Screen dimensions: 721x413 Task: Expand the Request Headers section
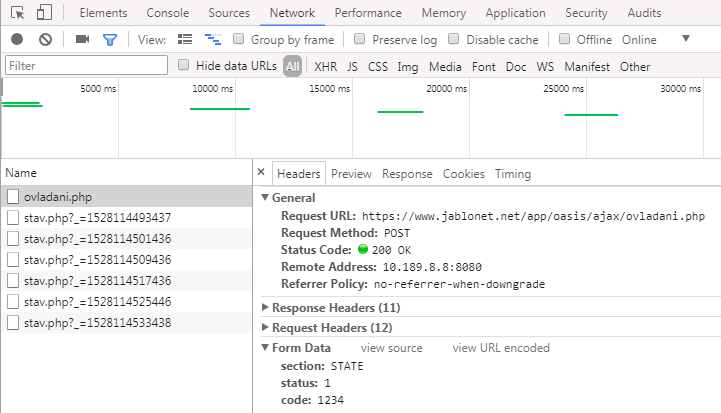265,327
